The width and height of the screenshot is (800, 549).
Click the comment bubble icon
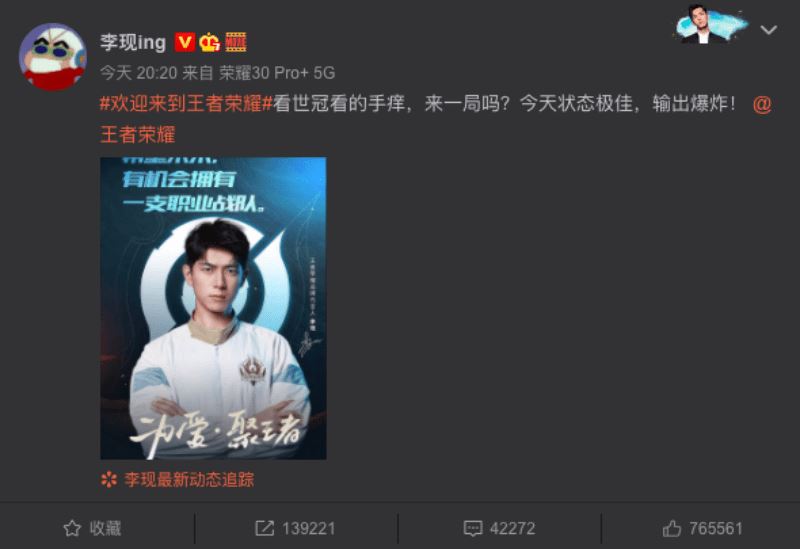point(472,528)
